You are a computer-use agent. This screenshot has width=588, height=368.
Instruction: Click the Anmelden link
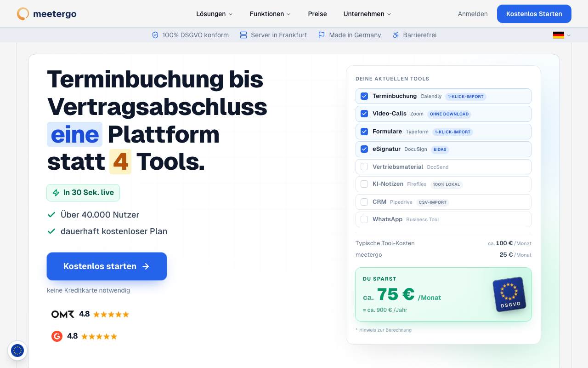pyautogui.click(x=473, y=14)
